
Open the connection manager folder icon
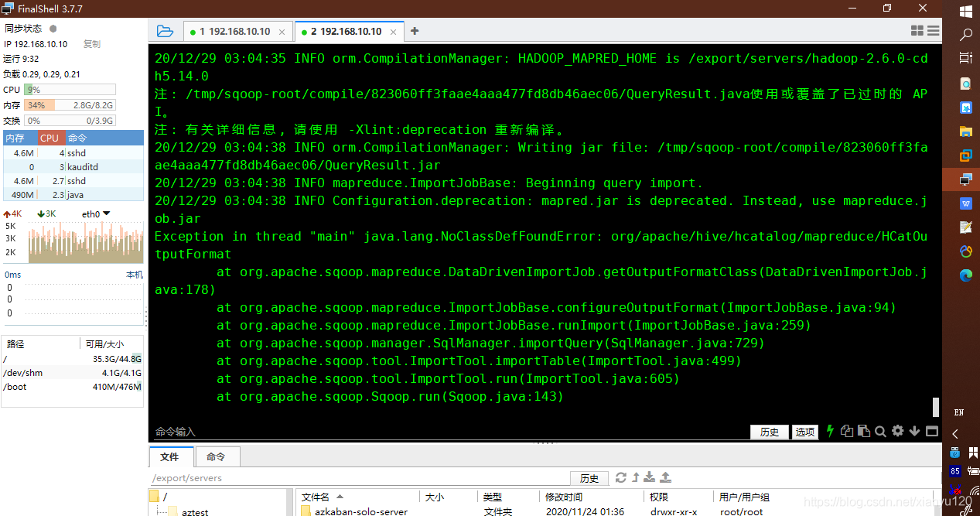(165, 31)
